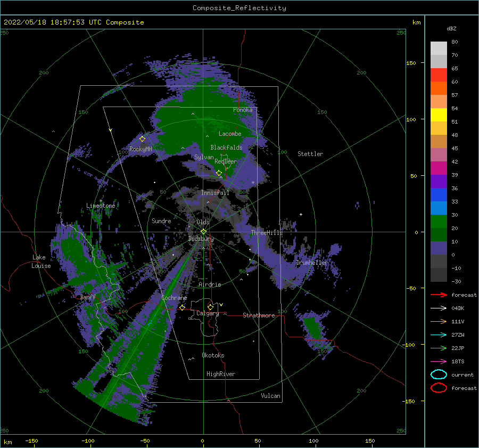Image resolution: width=479 pixels, height=448 pixels.
Task: Click the Calgary city label
Action: click(x=208, y=313)
